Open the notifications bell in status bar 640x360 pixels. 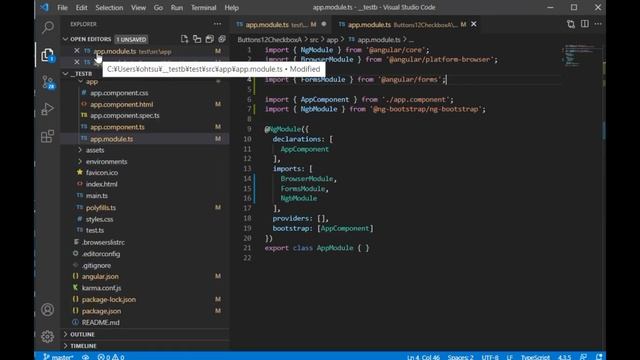pos(599,357)
